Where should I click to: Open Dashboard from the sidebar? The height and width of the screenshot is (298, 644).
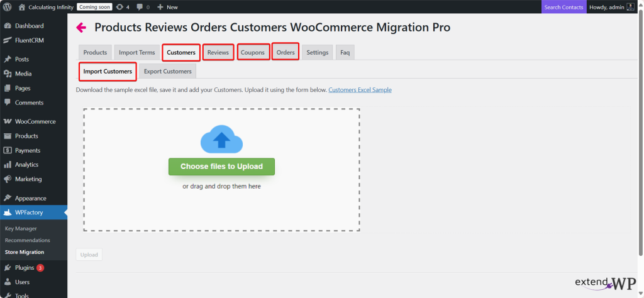pyautogui.click(x=29, y=26)
